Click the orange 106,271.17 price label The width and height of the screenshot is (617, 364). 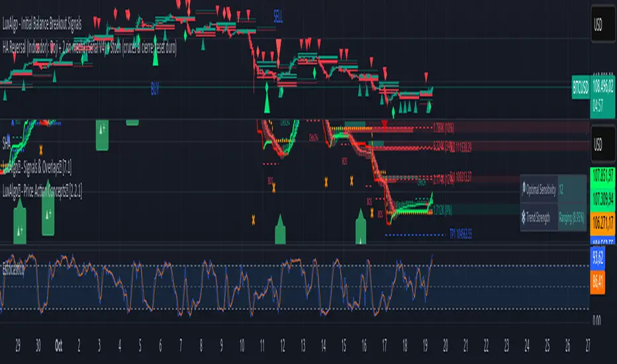point(603,223)
